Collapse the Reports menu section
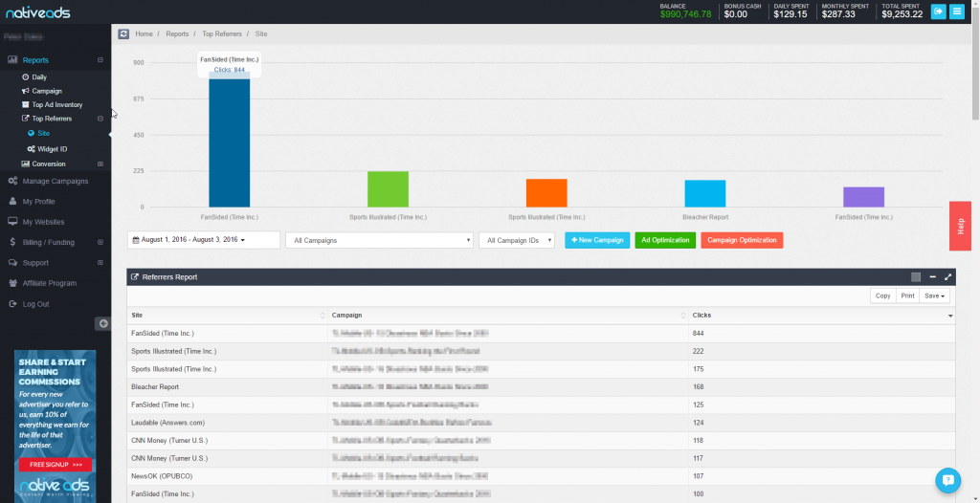This screenshot has width=980, height=503. coord(100,60)
